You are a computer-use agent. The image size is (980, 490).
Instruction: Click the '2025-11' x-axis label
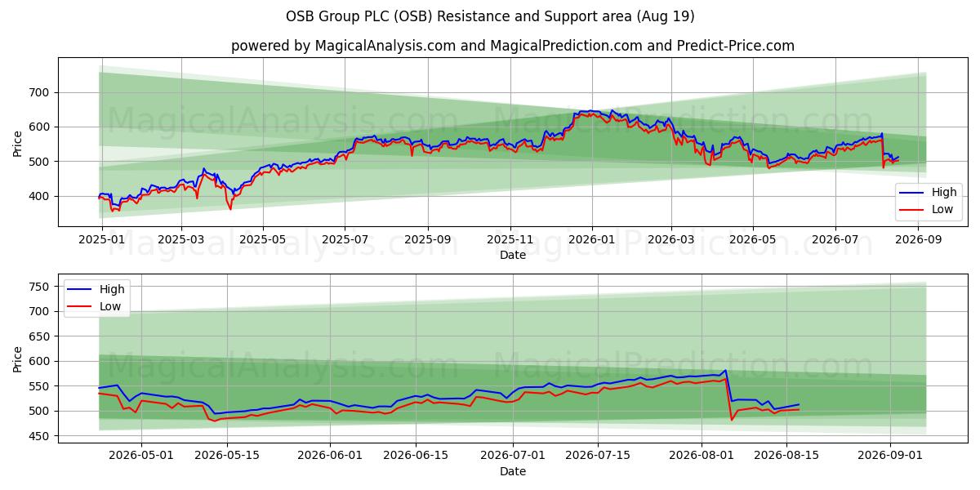pos(510,241)
